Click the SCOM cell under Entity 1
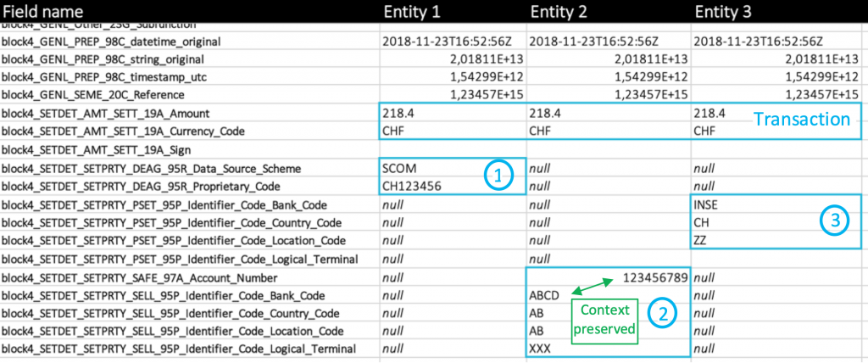Screen dimensions: 868x363 click(400, 169)
